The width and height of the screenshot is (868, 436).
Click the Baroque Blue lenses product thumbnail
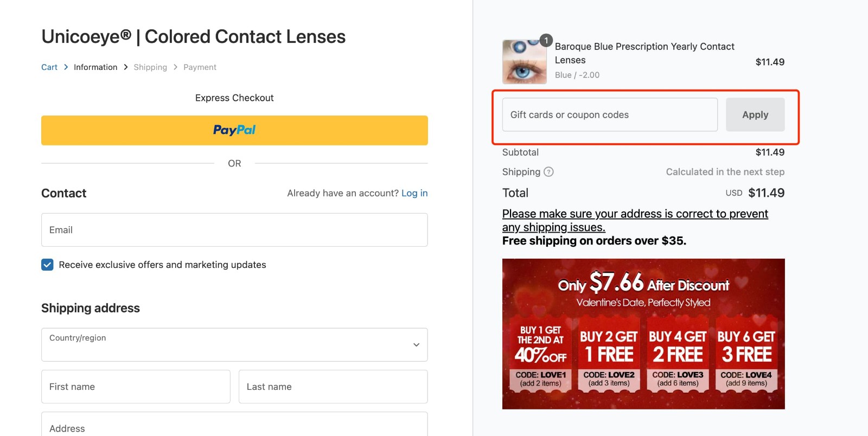(524, 62)
